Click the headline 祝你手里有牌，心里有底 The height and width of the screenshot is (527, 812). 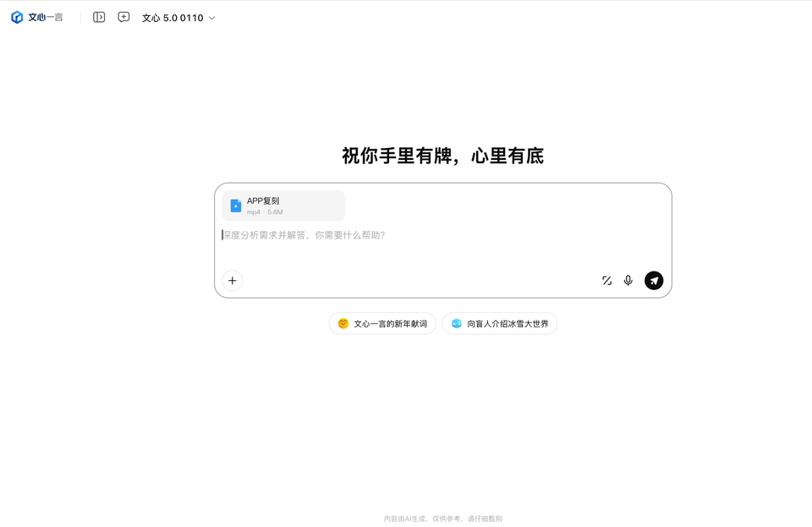pos(443,156)
